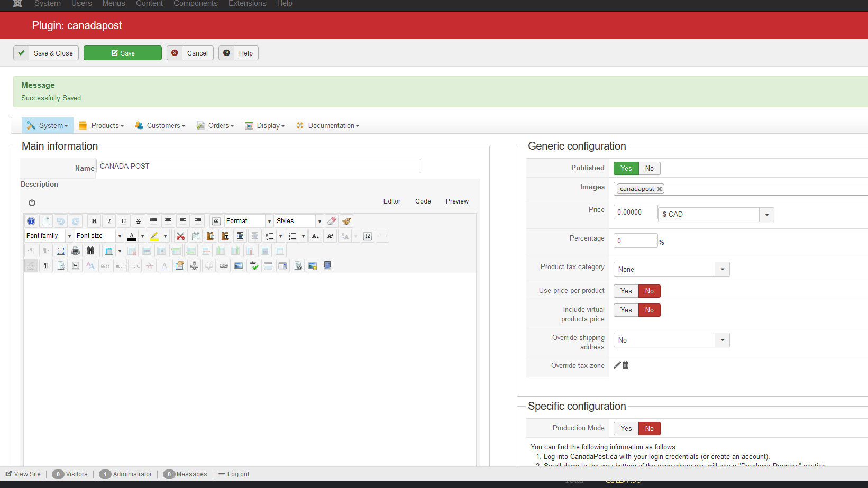Screen dimensions: 868x488
Task: Toggle visual aid guidelines icon
Action: click(x=31, y=265)
